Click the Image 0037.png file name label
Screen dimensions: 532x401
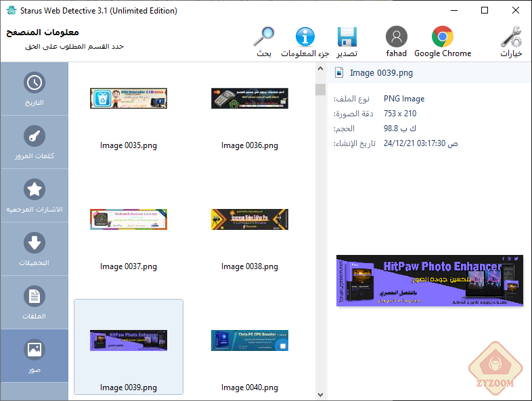[129, 266]
